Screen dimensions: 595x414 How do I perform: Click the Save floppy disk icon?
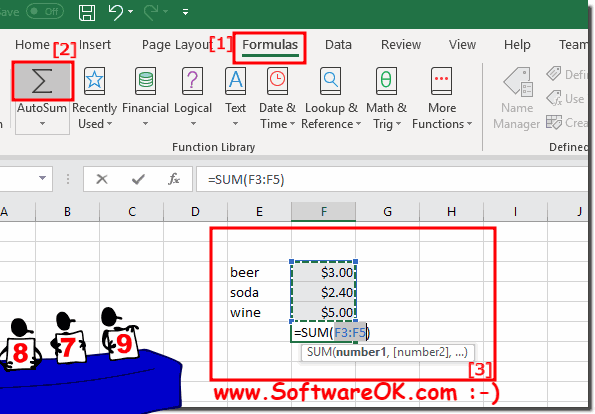click(x=87, y=12)
